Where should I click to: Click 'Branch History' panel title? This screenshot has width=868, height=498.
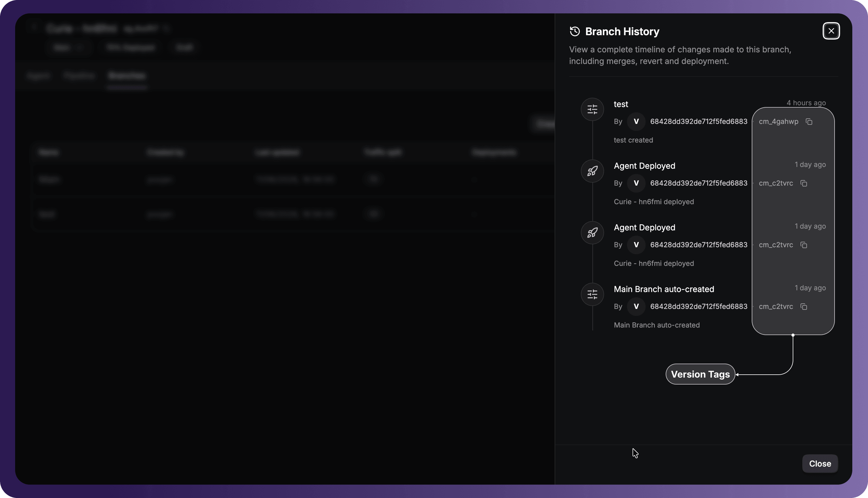622,31
